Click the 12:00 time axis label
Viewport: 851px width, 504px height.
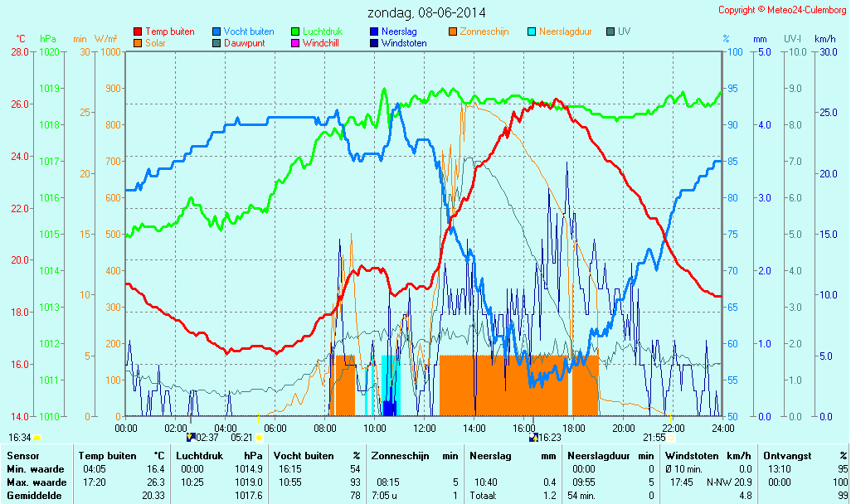point(424,428)
